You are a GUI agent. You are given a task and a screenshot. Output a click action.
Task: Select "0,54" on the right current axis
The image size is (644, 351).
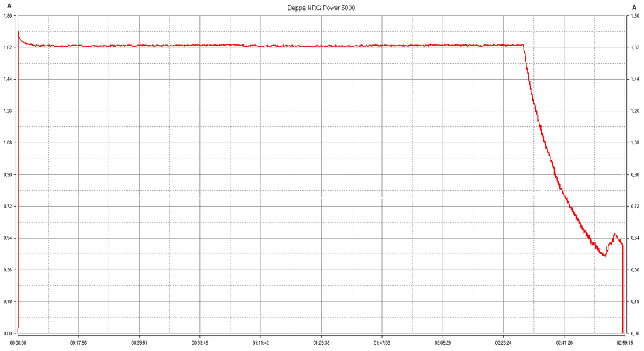(x=635, y=238)
